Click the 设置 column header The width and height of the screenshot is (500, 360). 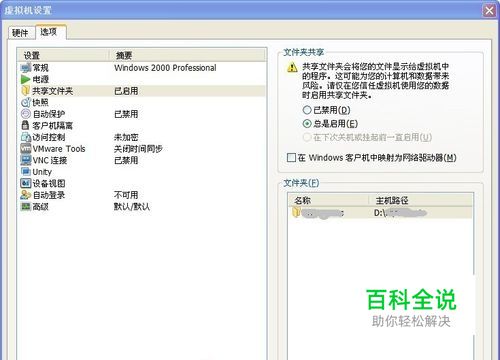(63, 55)
